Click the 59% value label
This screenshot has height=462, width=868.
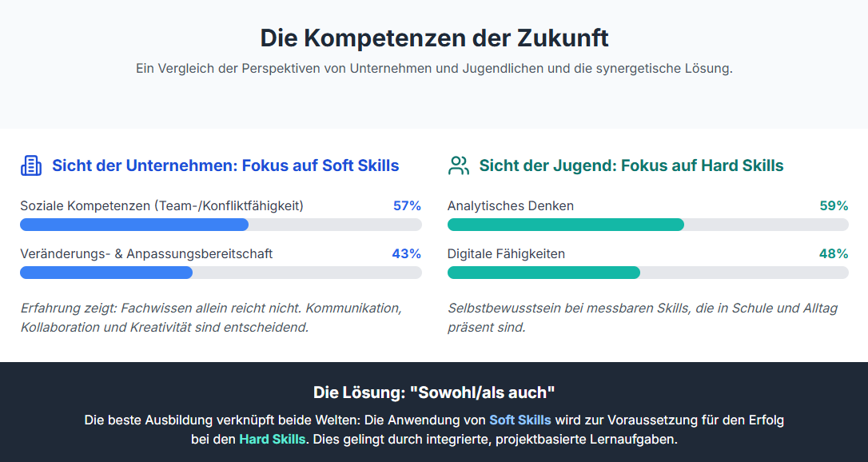(x=834, y=205)
